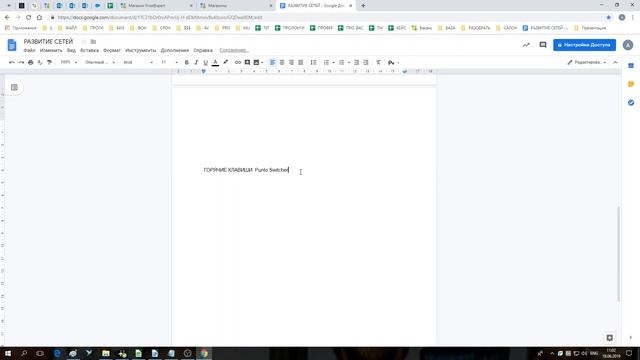Image resolution: width=640 pixels, height=360 pixels.
Task: Expand bulleted list style arrow
Action: [x=349, y=62]
